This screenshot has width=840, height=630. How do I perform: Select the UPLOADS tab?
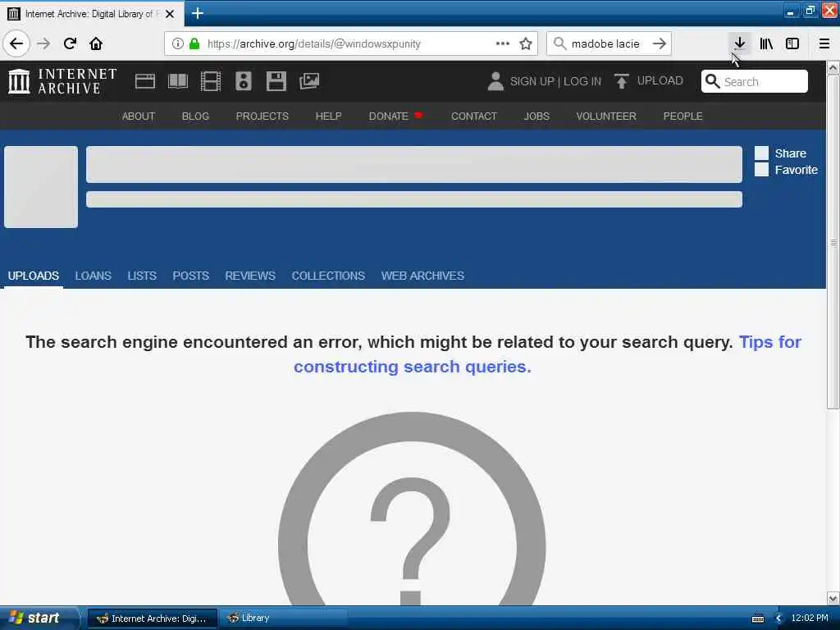tap(33, 276)
